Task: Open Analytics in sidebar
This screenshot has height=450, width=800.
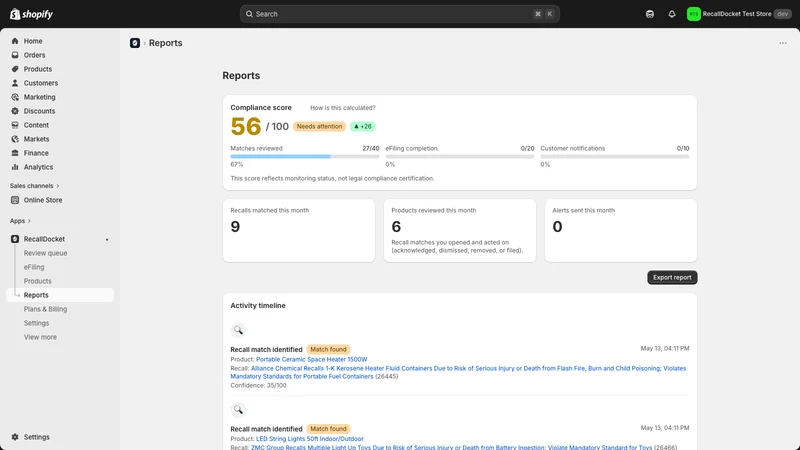Action: point(38,167)
